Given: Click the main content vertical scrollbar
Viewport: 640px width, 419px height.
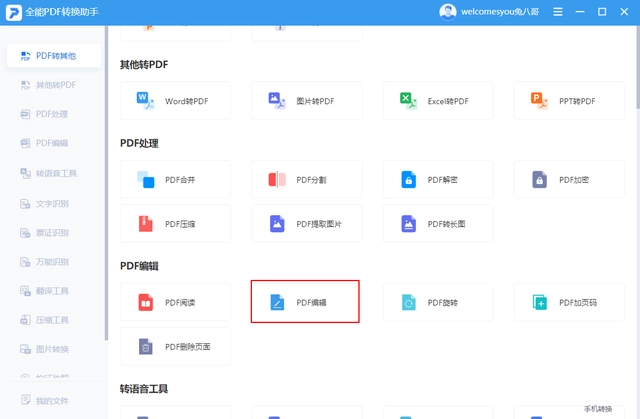Looking at the screenshot, I should (x=638, y=67).
